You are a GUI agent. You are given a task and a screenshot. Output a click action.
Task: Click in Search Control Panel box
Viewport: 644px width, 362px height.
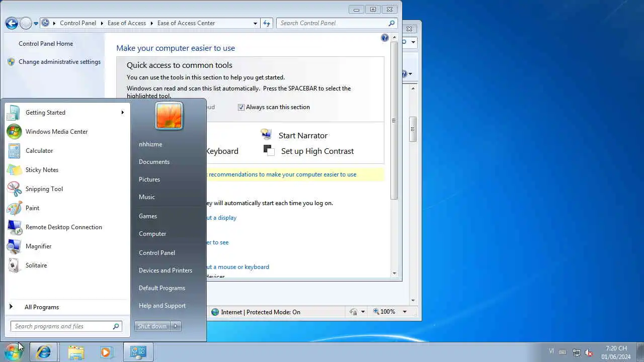(332, 23)
